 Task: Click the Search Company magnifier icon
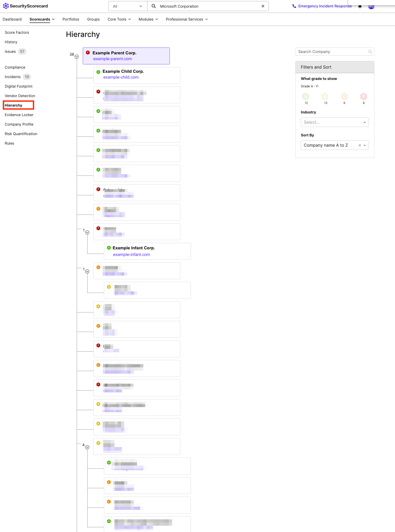(370, 52)
